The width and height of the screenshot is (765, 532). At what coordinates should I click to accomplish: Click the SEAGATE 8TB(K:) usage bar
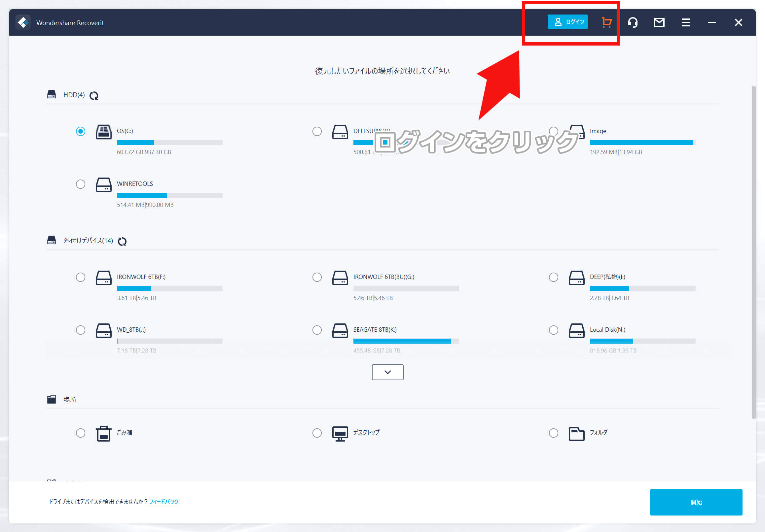tap(406, 342)
